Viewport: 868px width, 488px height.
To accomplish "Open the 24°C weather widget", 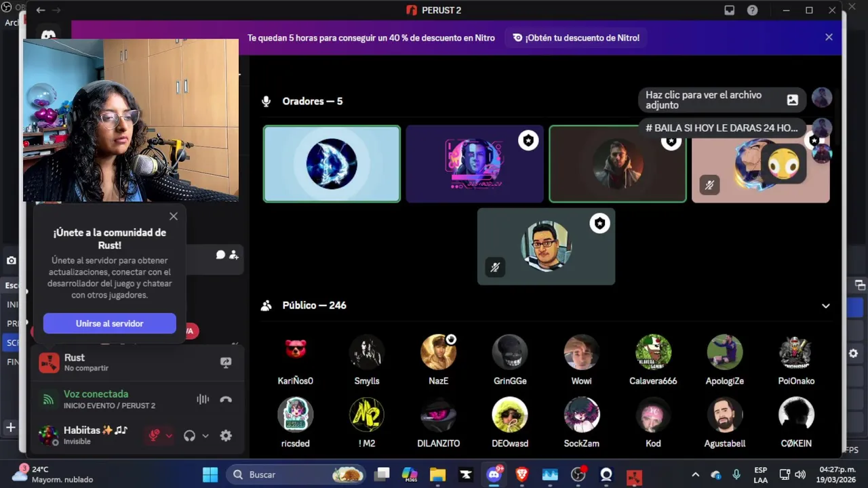I will point(54,474).
